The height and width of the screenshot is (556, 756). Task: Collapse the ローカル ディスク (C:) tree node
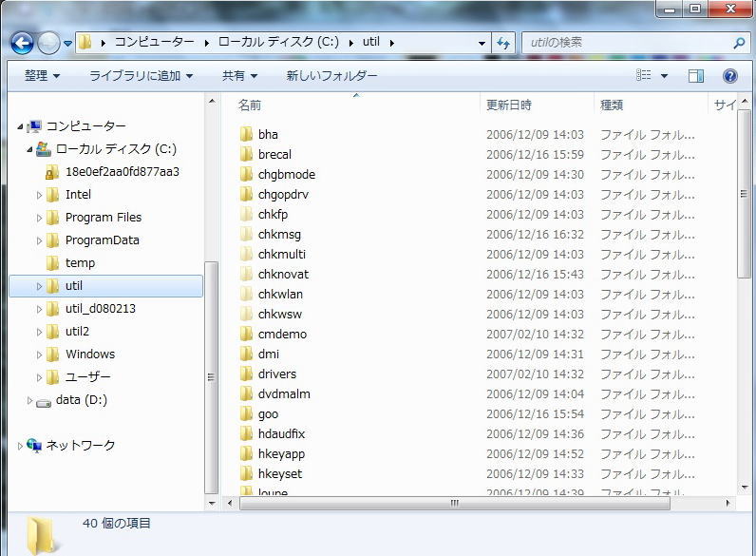(29, 149)
